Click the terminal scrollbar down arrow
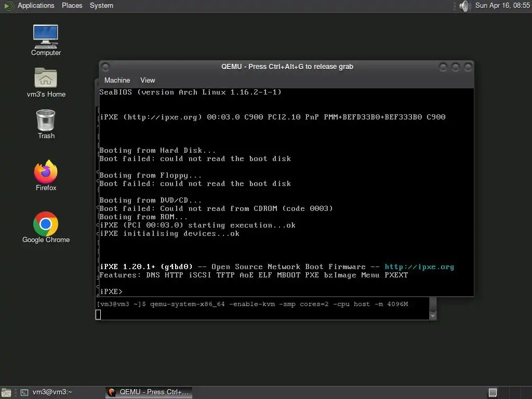This screenshot has width=532, height=399. tap(433, 316)
